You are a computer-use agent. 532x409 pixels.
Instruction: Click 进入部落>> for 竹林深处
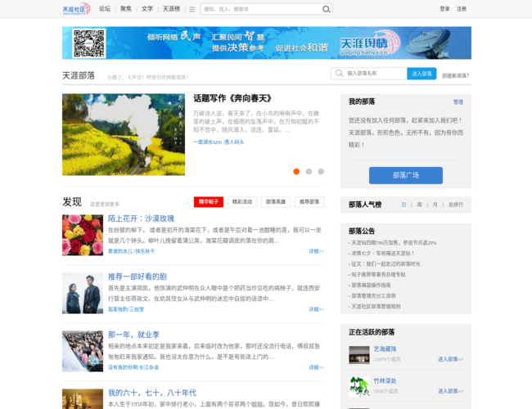coord(450,391)
